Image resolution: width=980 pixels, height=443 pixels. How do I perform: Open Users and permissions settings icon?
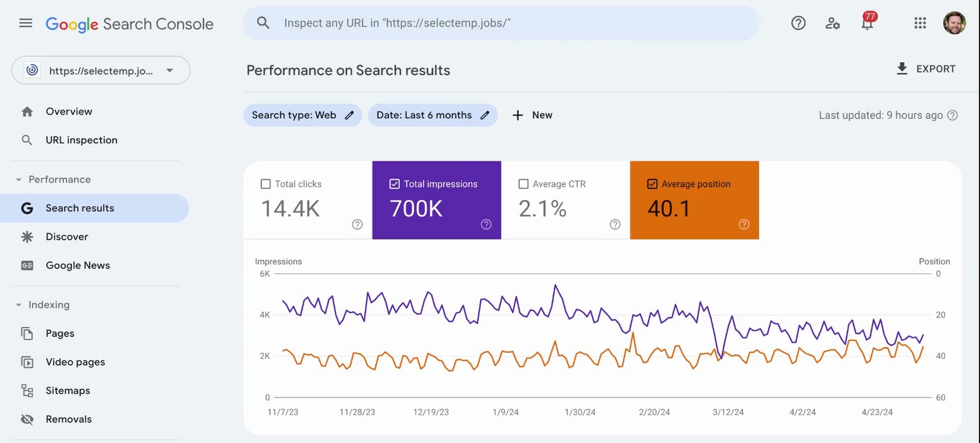point(832,23)
